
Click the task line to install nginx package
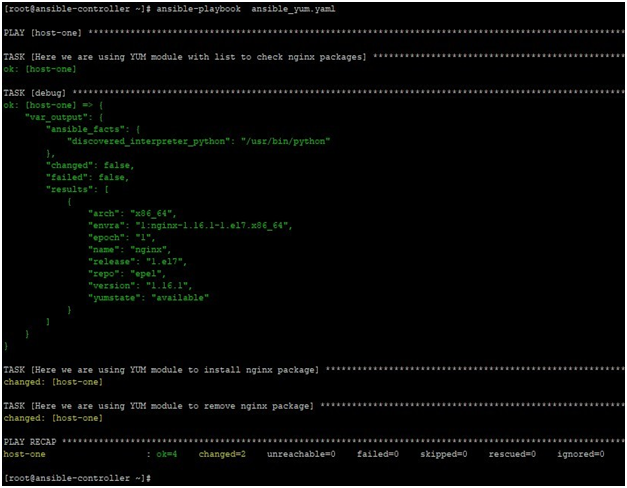(314, 370)
